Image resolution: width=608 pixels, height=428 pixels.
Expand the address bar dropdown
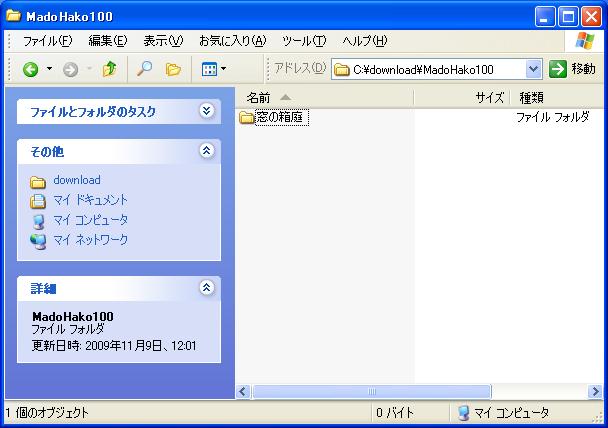[x=534, y=69]
